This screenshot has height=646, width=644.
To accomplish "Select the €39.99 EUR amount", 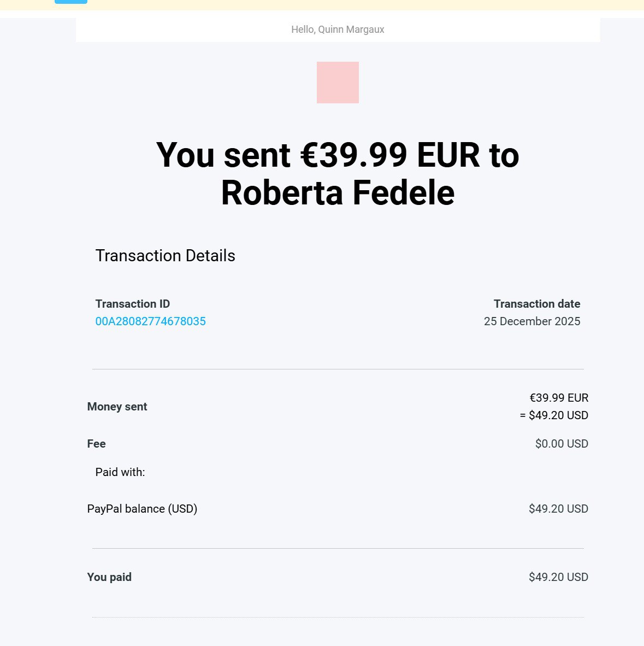I will point(559,398).
